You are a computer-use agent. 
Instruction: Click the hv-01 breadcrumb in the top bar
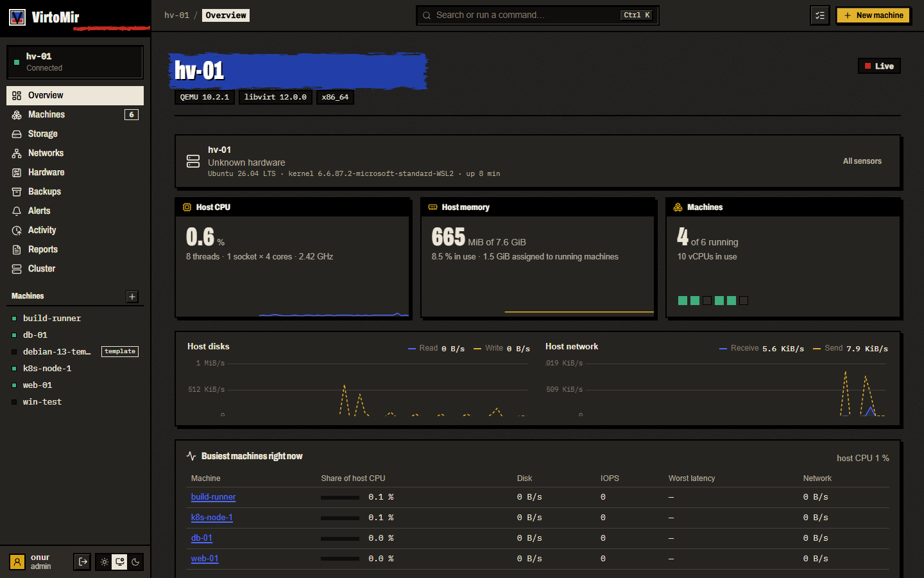coord(176,15)
